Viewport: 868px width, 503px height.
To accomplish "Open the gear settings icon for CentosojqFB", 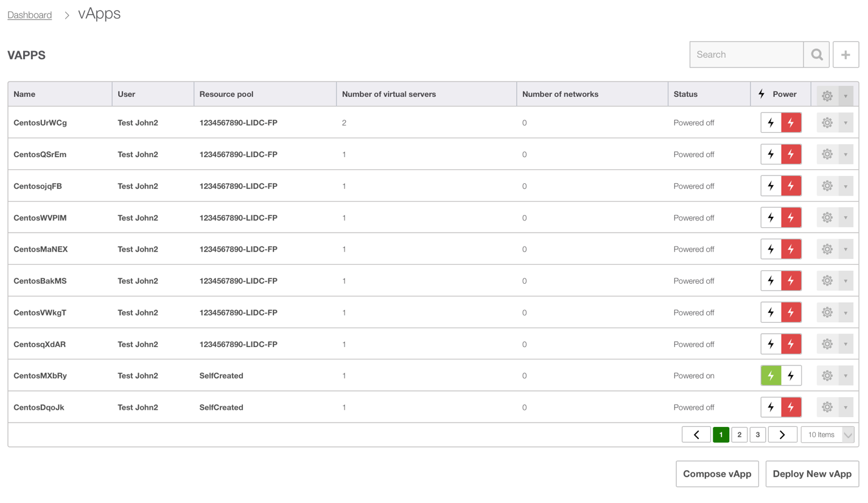I will [x=827, y=186].
